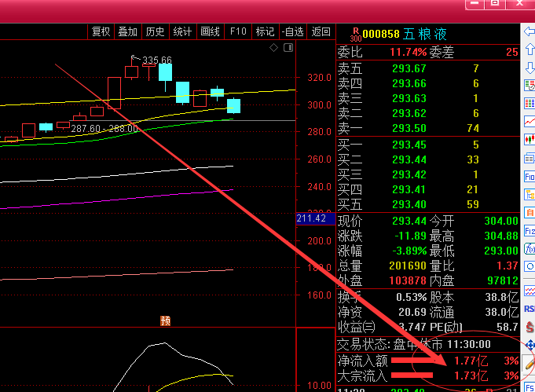Screen dimensions: 535x392
Task: Open the detail list windows icon
Action: coord(530,159)
